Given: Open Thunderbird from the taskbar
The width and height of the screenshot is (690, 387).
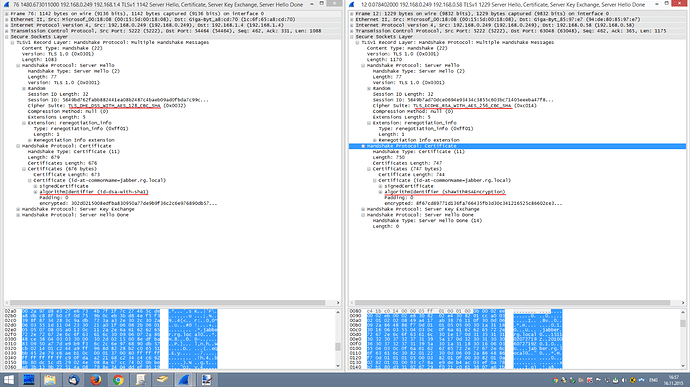Looking at the screenshot, I should click(73, 380).
